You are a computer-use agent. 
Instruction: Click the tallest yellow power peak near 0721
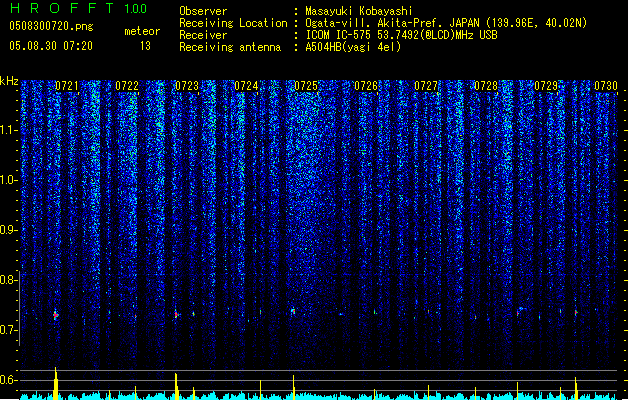(56, 383)
